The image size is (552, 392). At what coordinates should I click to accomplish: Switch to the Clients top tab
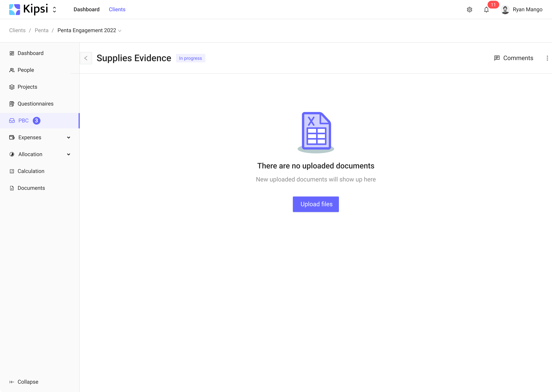[117, 9]
